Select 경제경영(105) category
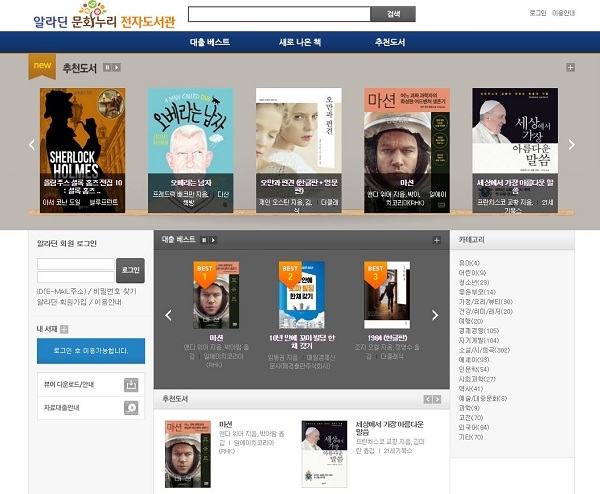The image size is (600, 494). coord(479,331)
